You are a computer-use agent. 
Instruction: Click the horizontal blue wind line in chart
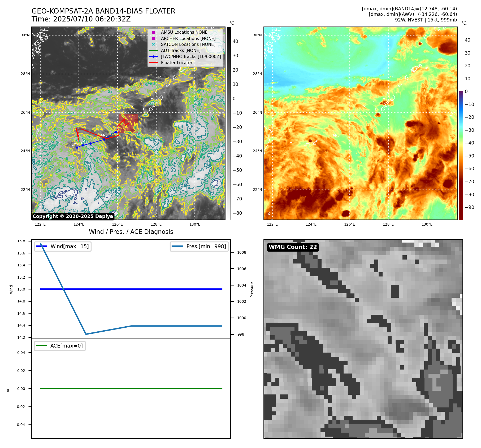pos(131,289)
